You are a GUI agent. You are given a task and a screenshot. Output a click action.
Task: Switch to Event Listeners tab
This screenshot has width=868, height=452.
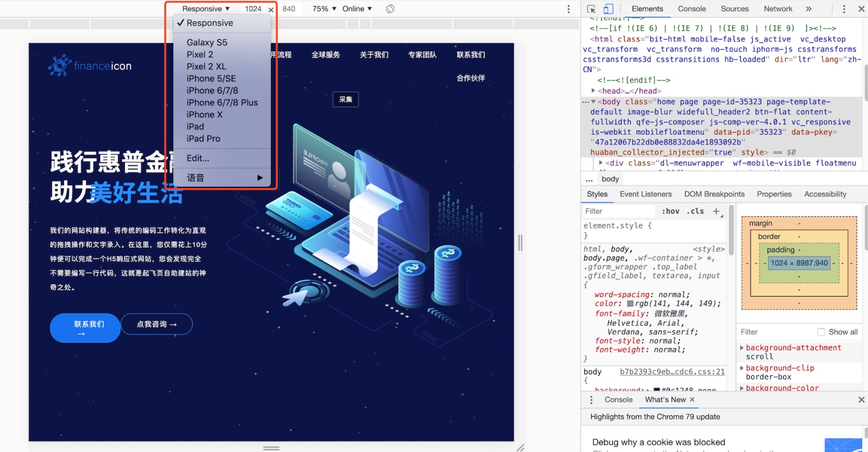[645, 194]
